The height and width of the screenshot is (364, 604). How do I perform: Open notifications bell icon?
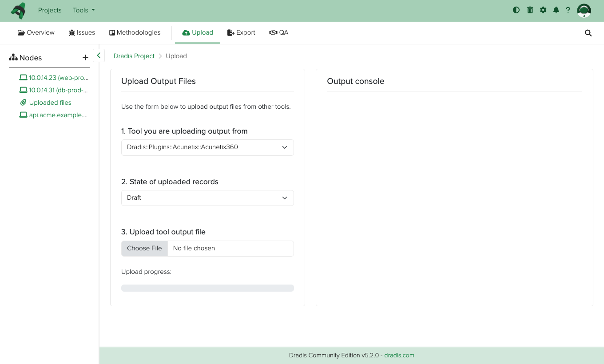[x=556, y=10]
